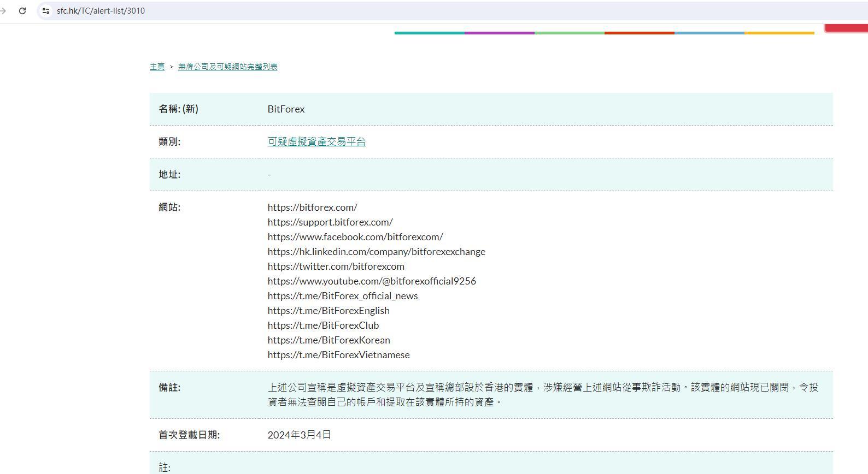Click the purple navigation color strip
868x474 pixels.
pos(499,33)
